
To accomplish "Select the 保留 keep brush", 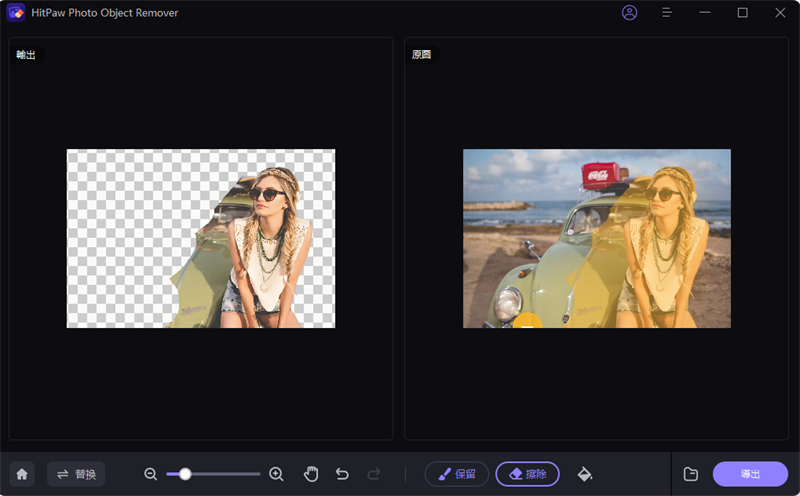I will pyautogui.click(x=457, y=474).
